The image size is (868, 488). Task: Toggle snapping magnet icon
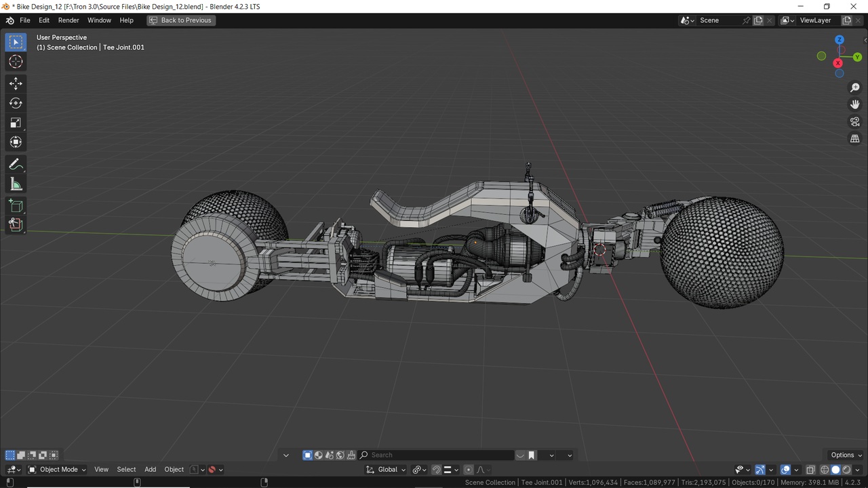(437, 470)
